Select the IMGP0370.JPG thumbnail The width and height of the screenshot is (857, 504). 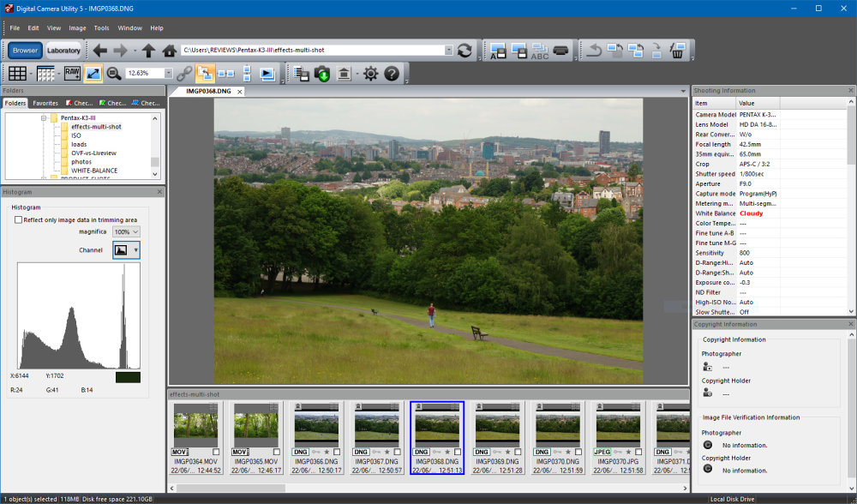pos(618,437)
